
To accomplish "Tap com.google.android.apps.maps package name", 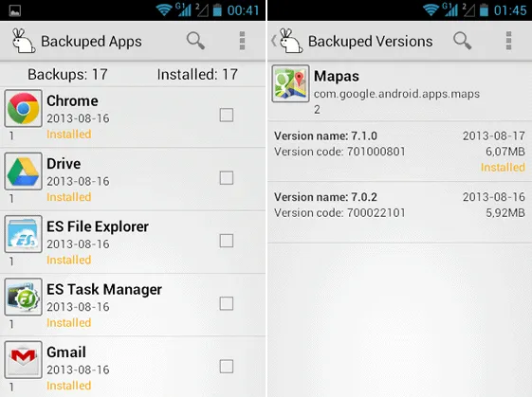I will pos(396,94).
